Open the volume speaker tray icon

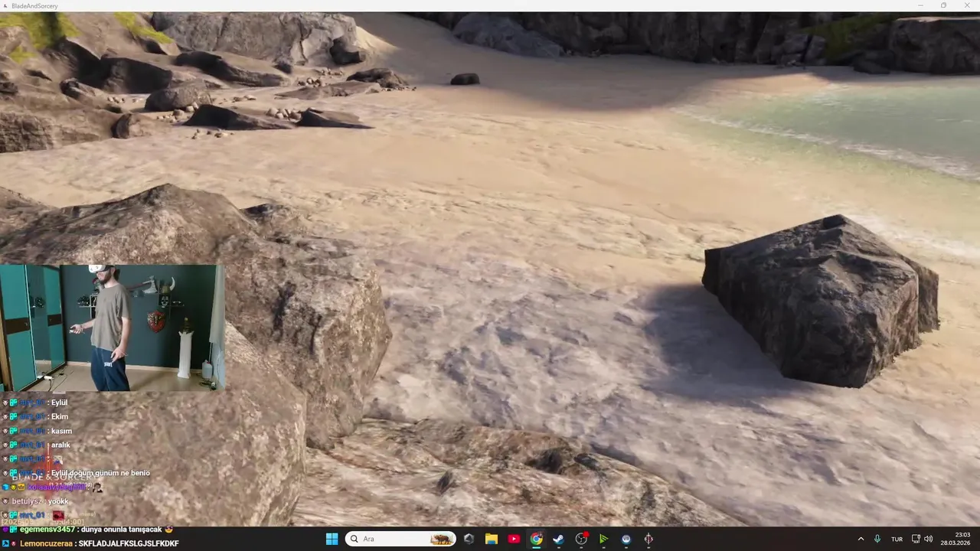coord(929,539)
